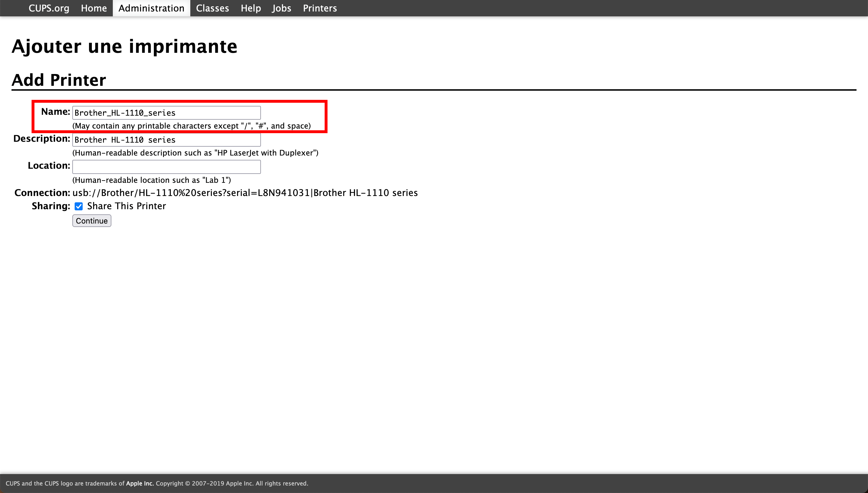
Task: Click the 'Description:' field label
Action: pos(42,139)
